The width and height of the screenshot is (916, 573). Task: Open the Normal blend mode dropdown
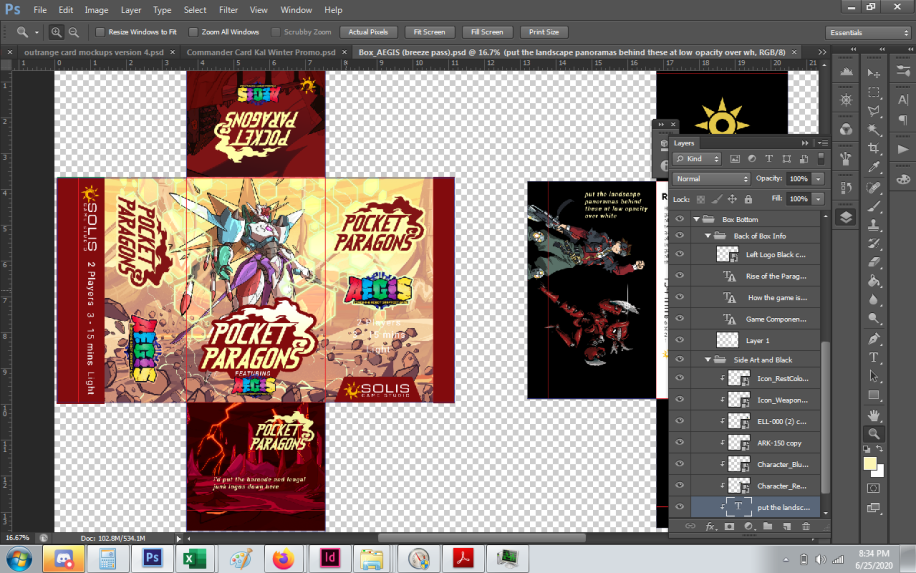point(712,179)
